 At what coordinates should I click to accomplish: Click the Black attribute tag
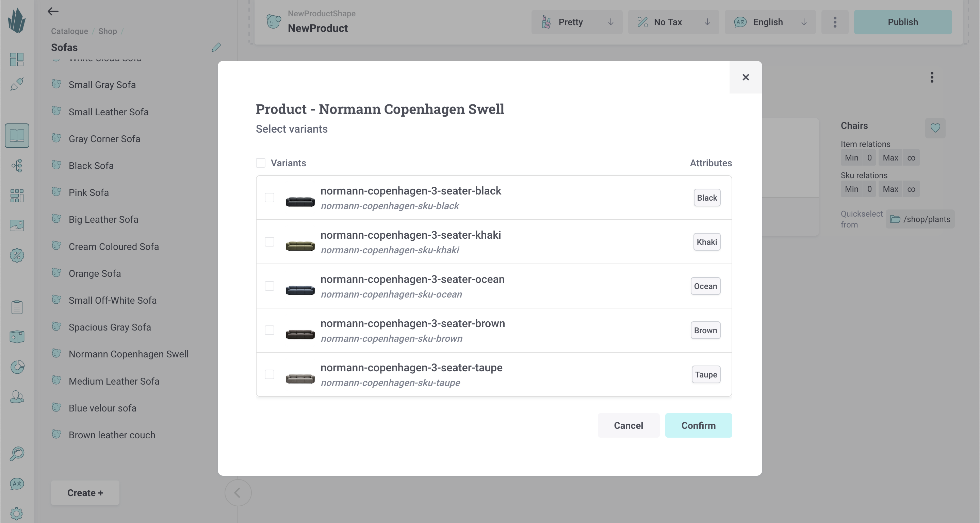point(707,198)
